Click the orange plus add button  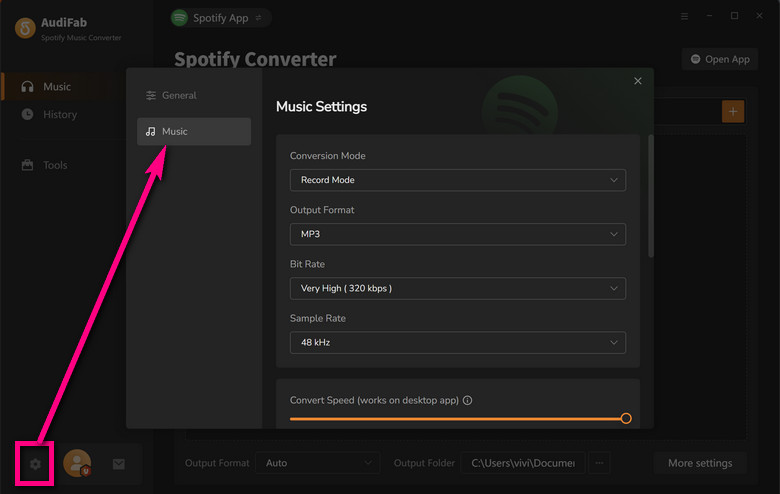pyautogui.click(x=733, y=111)
